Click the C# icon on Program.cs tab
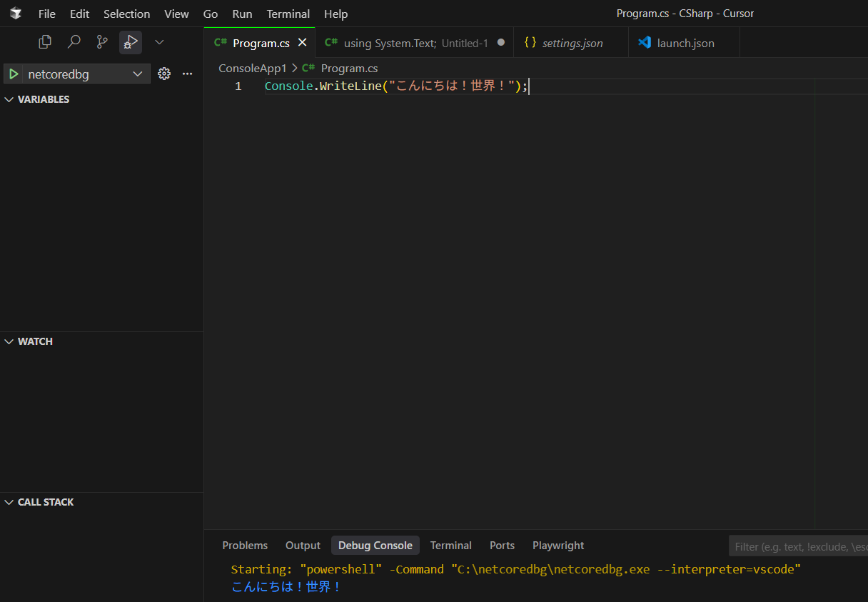868x602 pixels. [x=221, y=42]
